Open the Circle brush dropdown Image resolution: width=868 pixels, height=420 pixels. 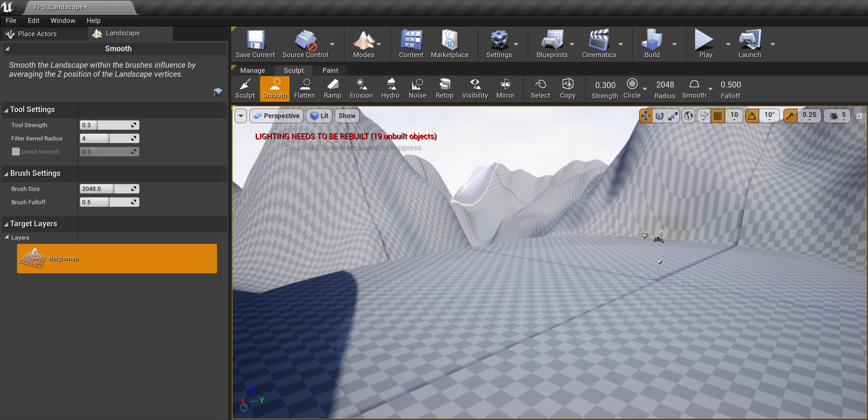pos(645,89)
